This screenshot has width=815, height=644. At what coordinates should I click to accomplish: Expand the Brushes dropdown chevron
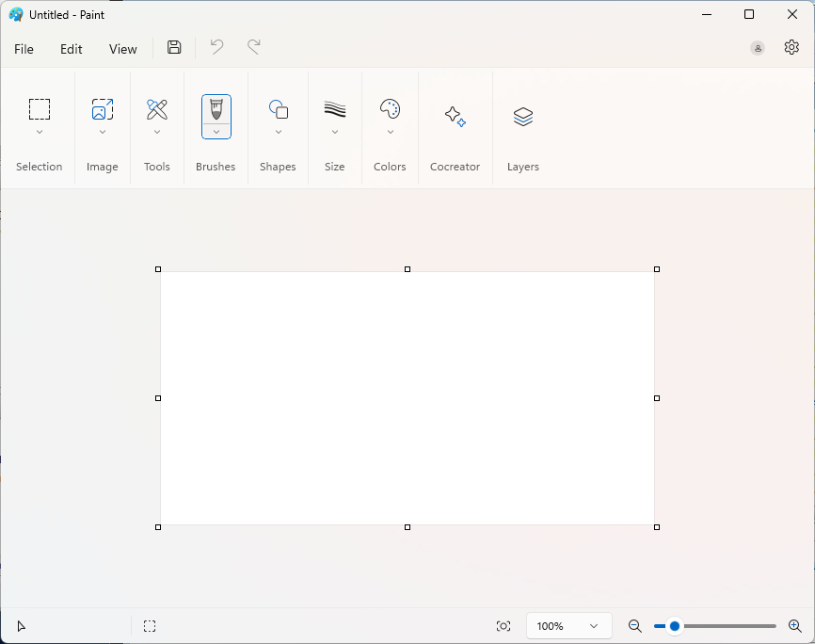pyautogui.click(x=216, y=132)
